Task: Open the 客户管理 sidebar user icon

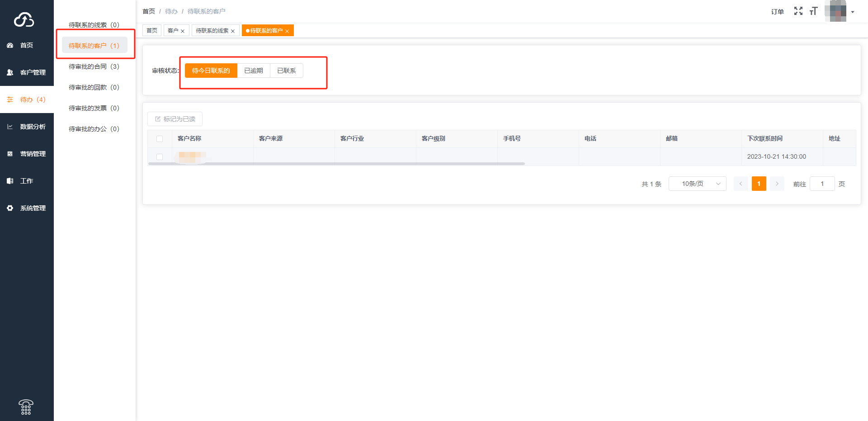Action: point(10,72)
